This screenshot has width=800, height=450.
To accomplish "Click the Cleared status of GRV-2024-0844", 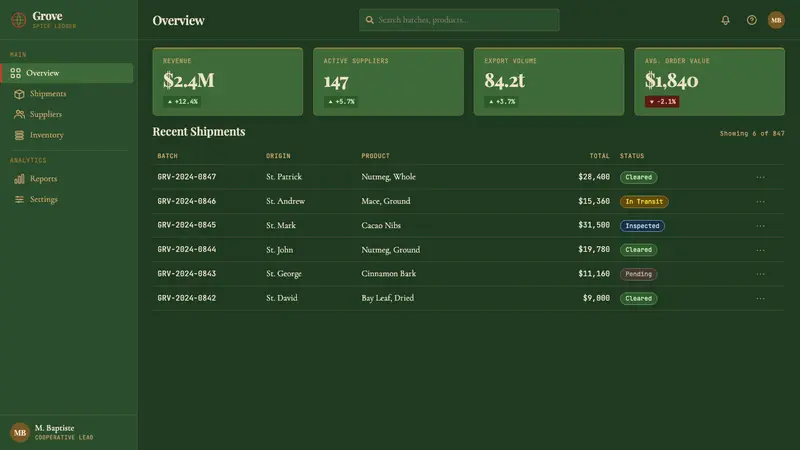I will click(x=638, y=250).
